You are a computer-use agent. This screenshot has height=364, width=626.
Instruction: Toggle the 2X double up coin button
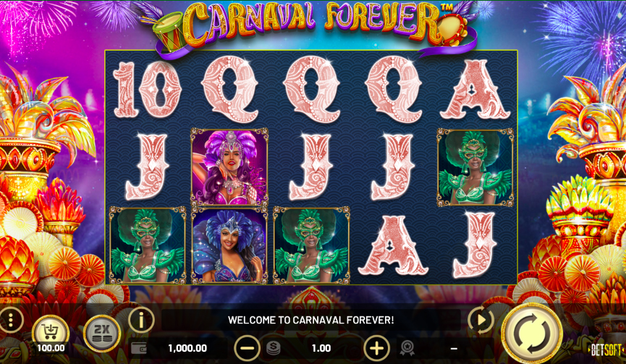tap(102, 334)
